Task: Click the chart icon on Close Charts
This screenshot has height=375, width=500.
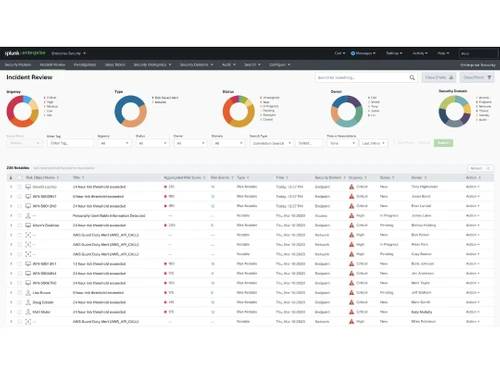Action: 451,77
